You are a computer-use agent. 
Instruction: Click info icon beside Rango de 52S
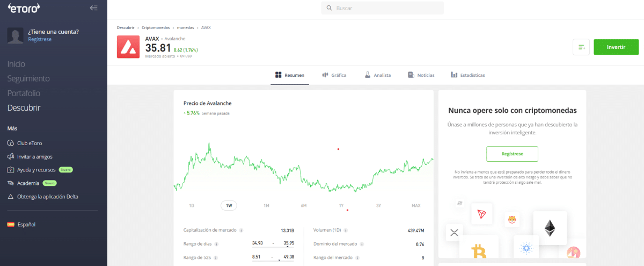(x=216, y=258)
